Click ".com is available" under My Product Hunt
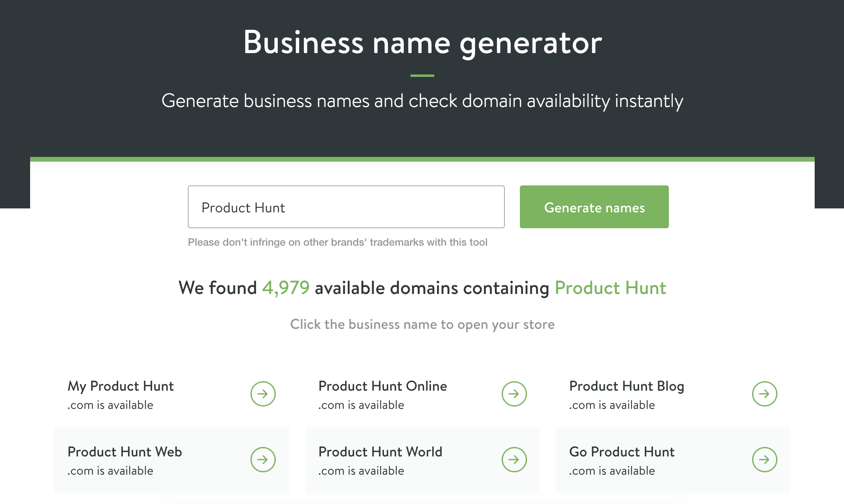Viewport: 844px width, 504px height. click(x=110, y=405)
